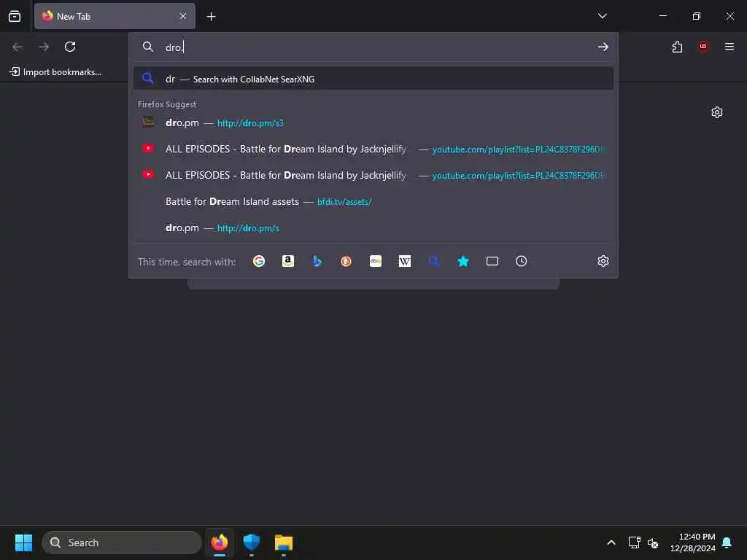Search this time with Wikipedia
747x560 pixels.
404,261
